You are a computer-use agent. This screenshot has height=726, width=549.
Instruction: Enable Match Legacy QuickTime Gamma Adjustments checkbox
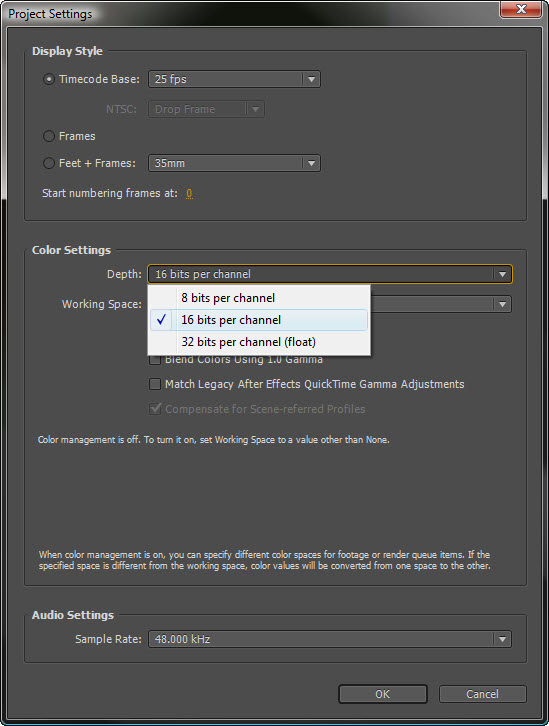pos(155,384)
